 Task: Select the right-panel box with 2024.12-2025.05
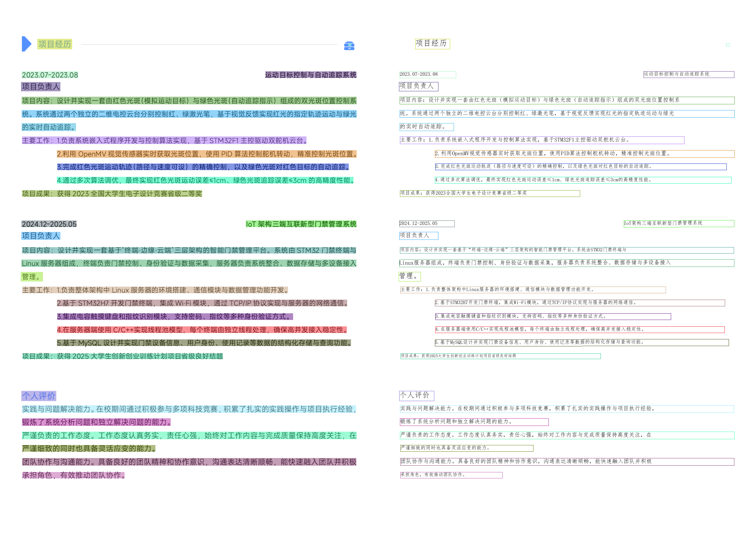pyautogui.click(x=426, y=224)
